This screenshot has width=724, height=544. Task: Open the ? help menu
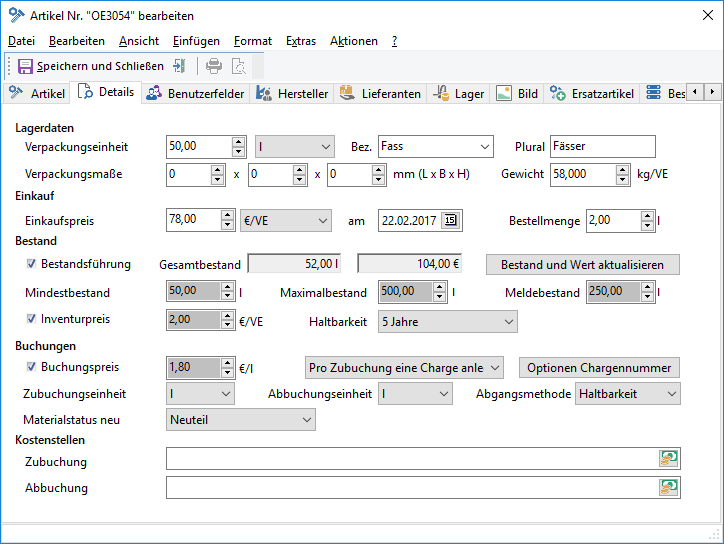tap(394, 41)
